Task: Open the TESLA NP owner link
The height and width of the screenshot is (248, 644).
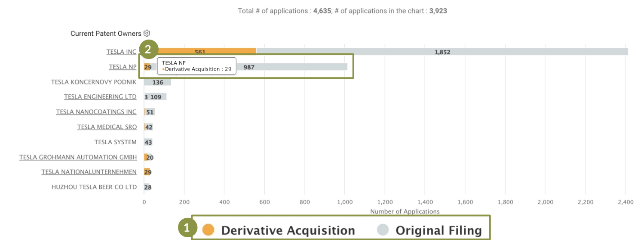Action: coord(123,67)
